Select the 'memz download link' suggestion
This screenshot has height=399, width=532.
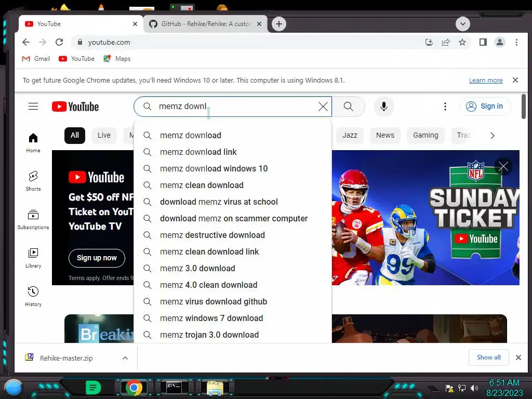233,152
